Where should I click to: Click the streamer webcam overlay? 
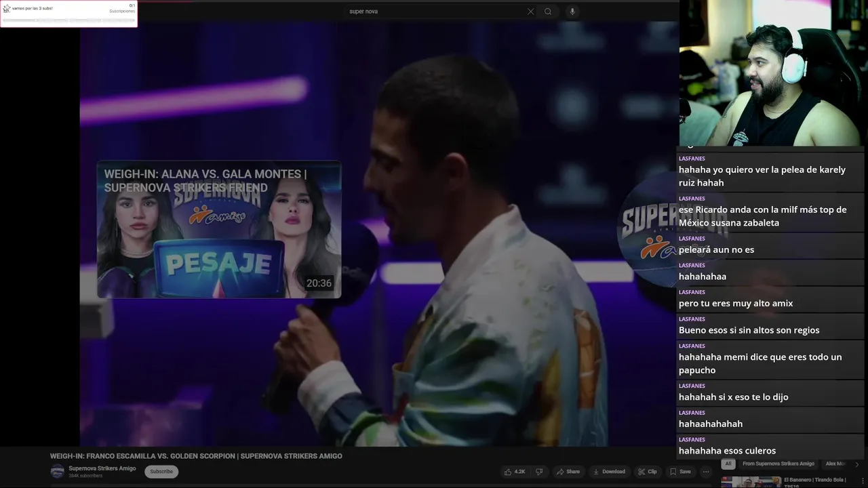pyautogui.click(x=773, y=73)
